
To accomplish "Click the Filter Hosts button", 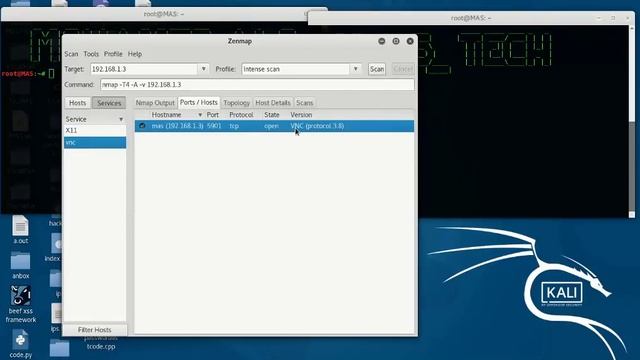I will tap(95, 330).
